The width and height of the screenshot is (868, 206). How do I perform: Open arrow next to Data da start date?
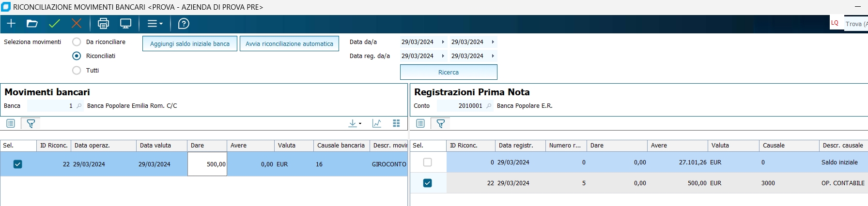(443, 42)
